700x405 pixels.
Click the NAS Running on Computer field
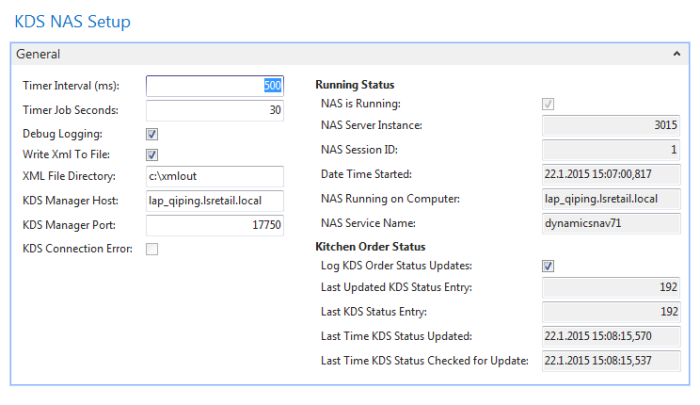pos(611,199)
